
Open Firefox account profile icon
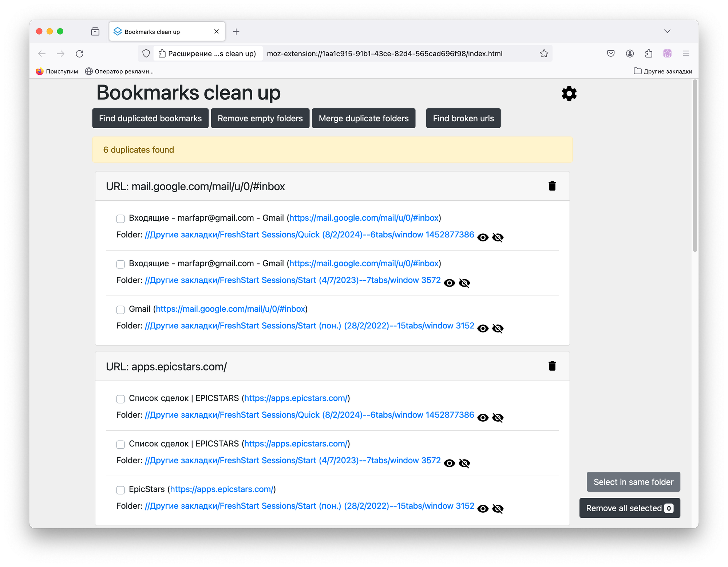click(630, 54)
